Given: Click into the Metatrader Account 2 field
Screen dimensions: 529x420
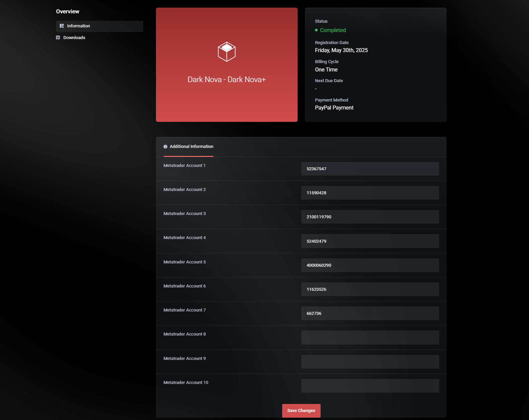Looking at the screenshot, I should (x=370, y=193).
